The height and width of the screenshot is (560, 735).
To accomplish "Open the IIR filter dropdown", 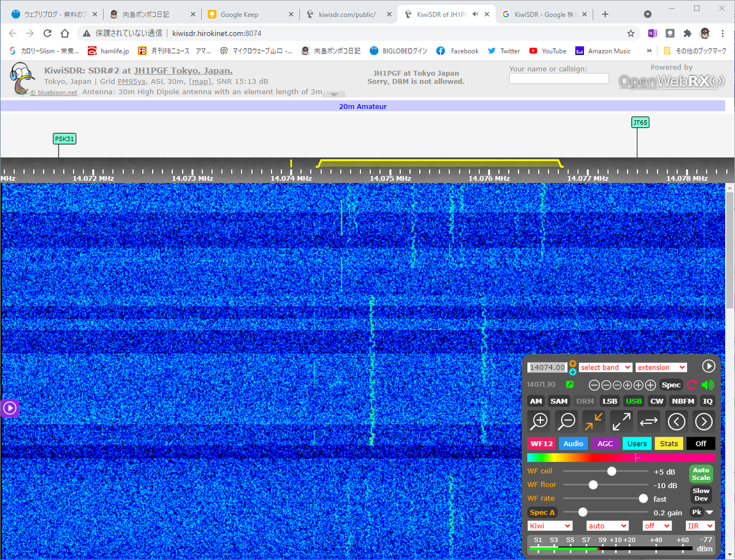I will pos(701,526).
